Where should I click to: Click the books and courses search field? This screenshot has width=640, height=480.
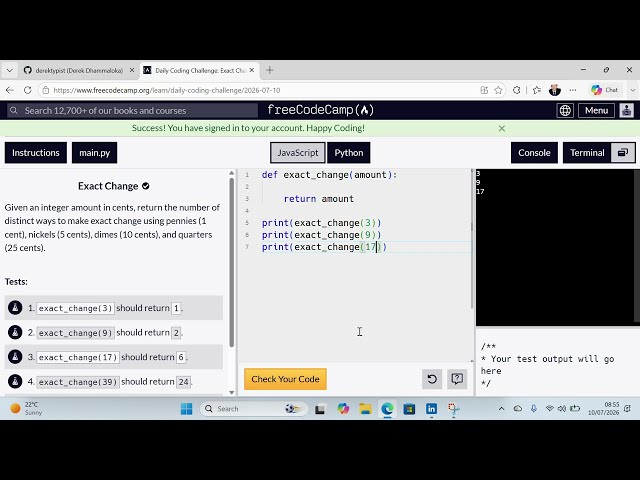pos(133,111)
